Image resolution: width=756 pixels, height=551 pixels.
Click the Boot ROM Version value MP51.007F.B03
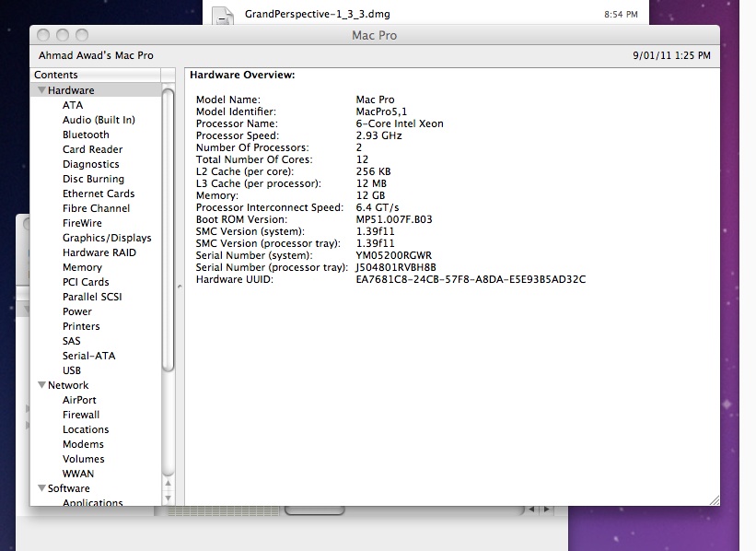point(394,219)
